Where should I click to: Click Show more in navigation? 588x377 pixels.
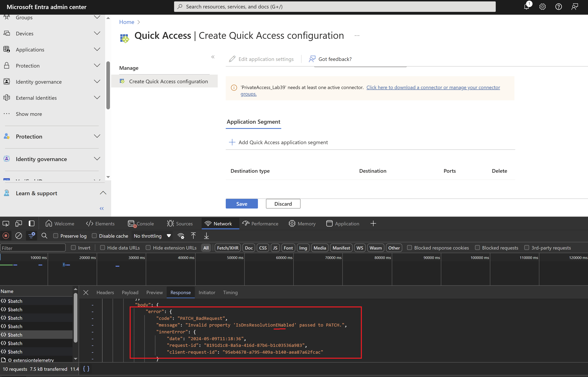[29, 114]
